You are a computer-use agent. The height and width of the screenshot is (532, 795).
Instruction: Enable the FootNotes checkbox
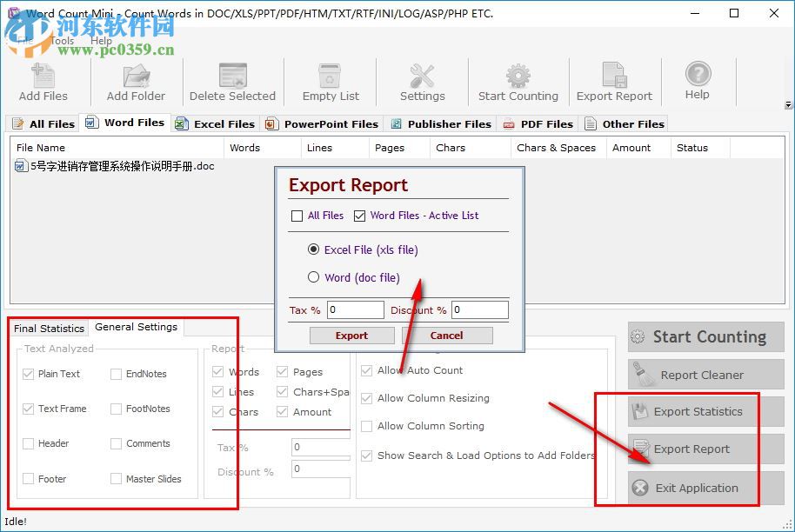coord(116,409)
